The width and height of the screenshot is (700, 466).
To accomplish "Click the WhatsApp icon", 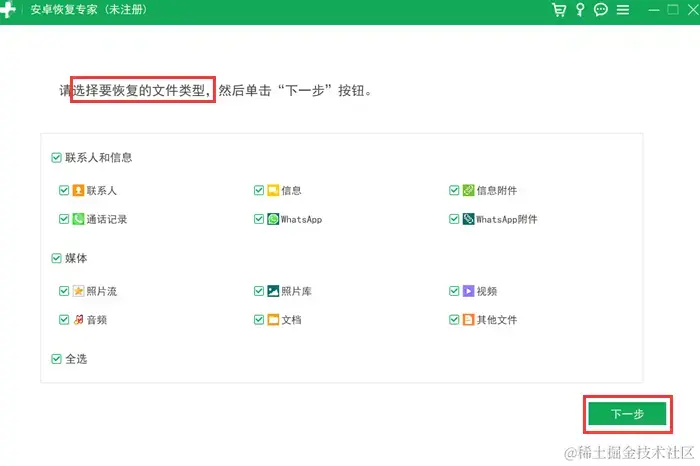I will point(273,219).
